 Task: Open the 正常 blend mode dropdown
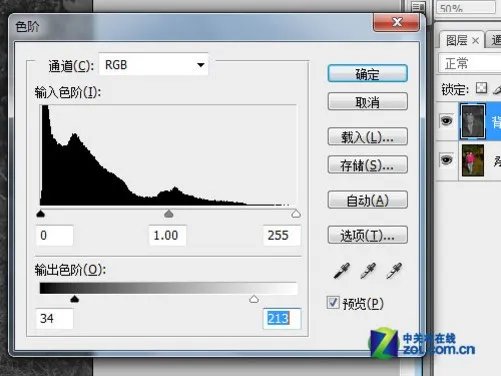(469, 63)
